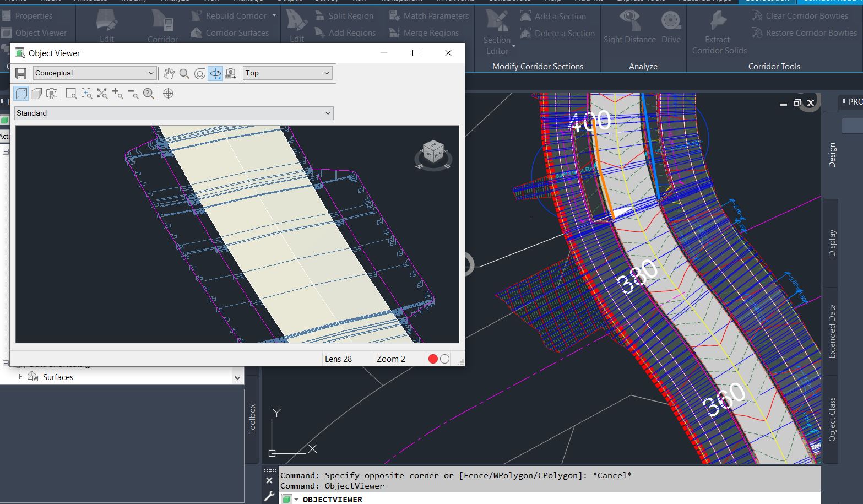Click the station label 380 in drawing
The image size is (863, 504).
pos(637,277)
